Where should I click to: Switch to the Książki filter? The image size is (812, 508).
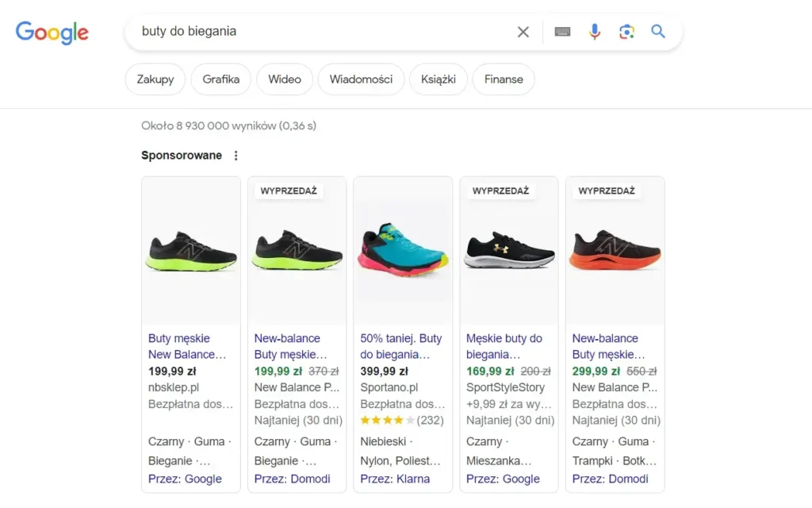[438, 79]
